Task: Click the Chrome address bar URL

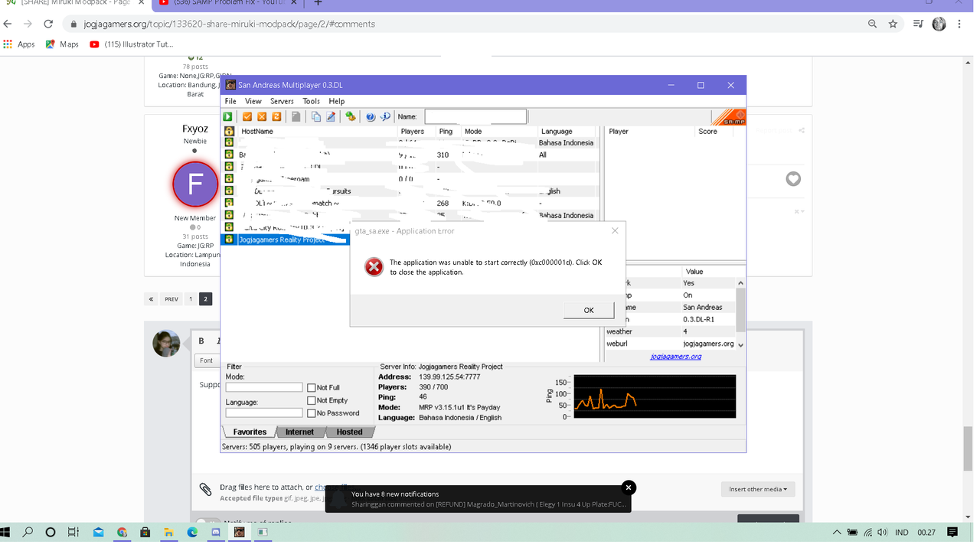Action: pyautogui.click(x=230, y=24)
